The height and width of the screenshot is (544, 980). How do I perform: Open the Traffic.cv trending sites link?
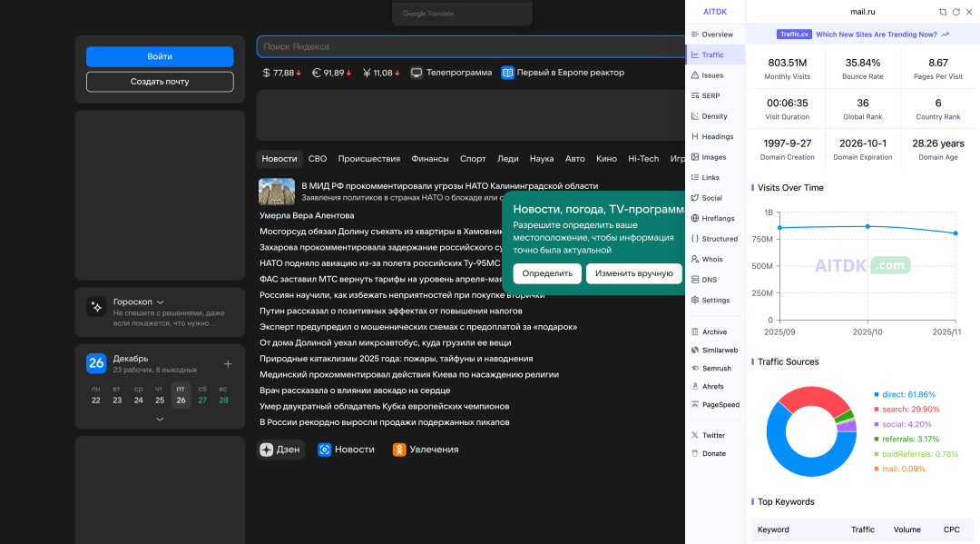[863, 35]
